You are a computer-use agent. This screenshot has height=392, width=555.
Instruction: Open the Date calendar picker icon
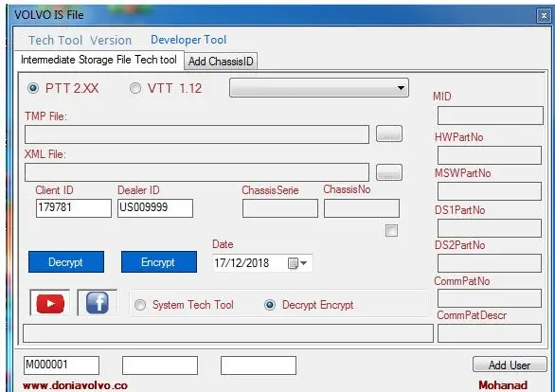pos(293,263)
